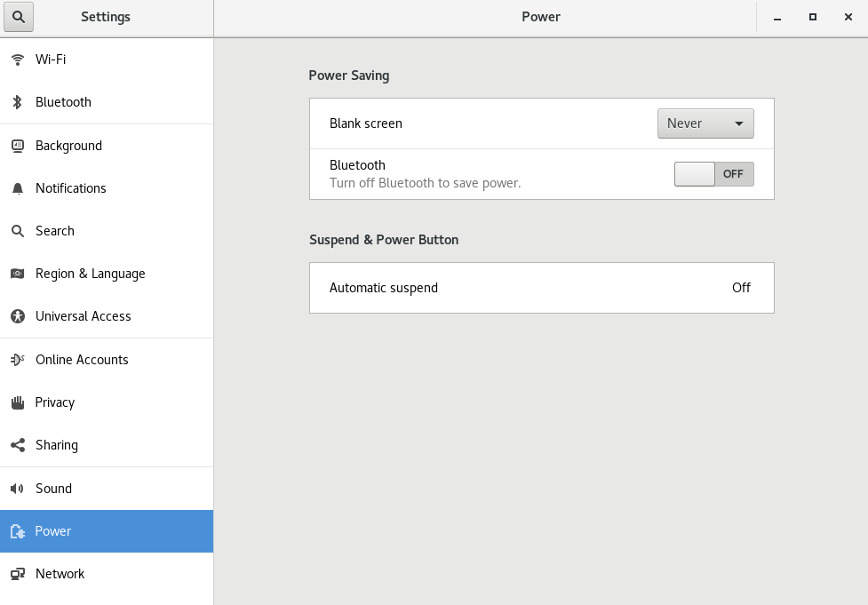The image size is (868, 605).
Task: Open the Automatic suspend setting row
Action: [541, 288]
